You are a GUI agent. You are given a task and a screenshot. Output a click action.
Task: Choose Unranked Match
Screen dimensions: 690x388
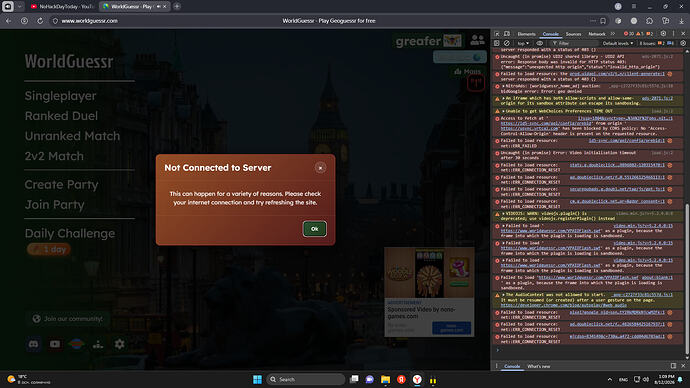coord(72,136)
